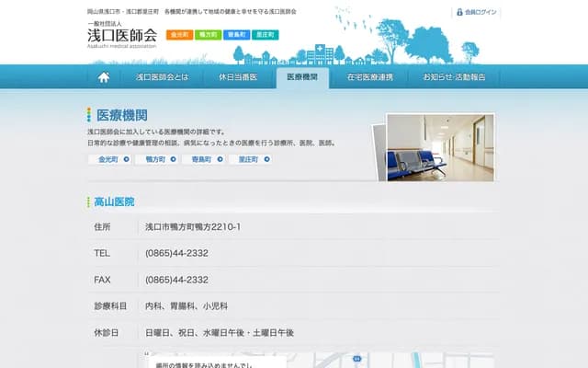Click 内科、胃腸科、小児科 text

pos(187,306)
